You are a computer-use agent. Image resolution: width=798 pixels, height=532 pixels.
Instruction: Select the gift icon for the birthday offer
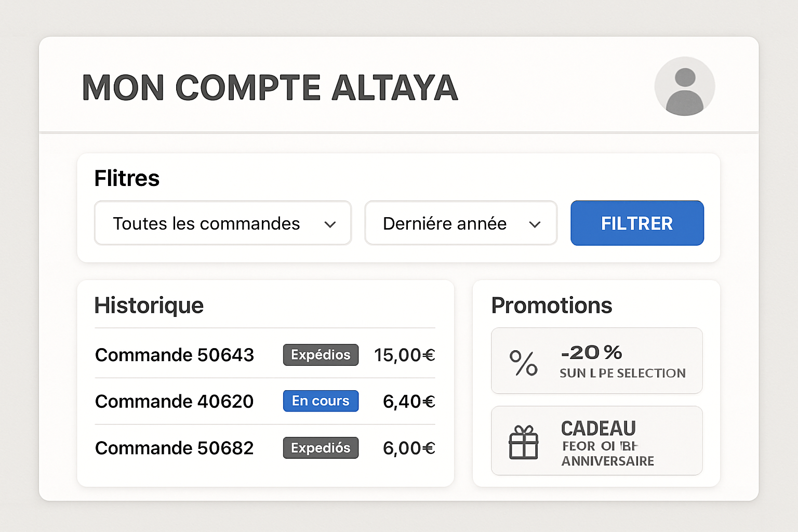pyautogui.click(x=524, y=443)
